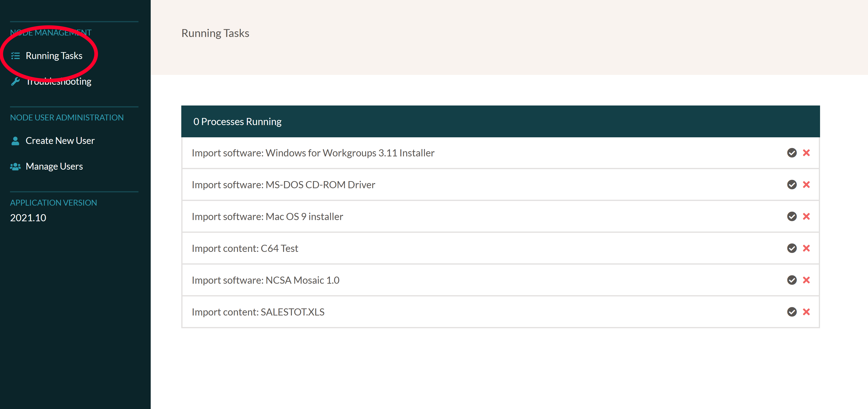The image size is (868, 409).
Task: Click checkmark icon for NCSA Mosaic 1.0
Action: click(791, 280)
